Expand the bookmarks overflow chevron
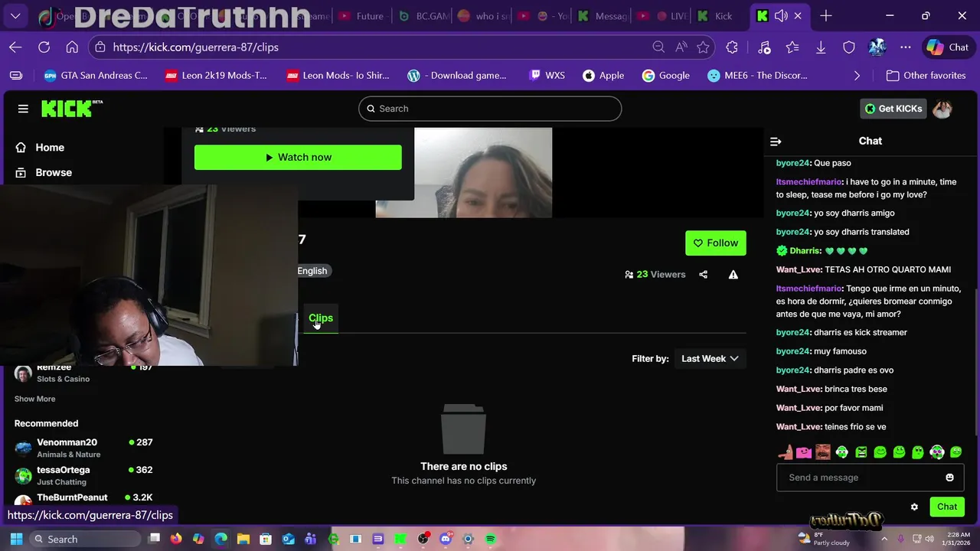 click(x=857, y=76)
